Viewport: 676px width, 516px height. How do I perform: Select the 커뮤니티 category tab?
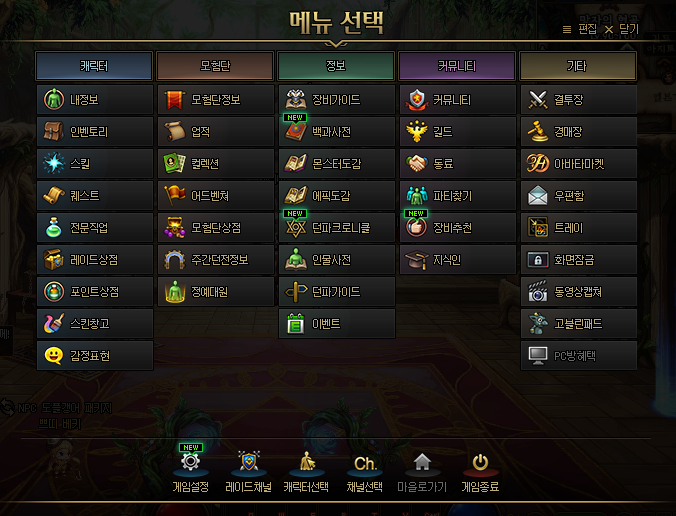tap(457, 66)
